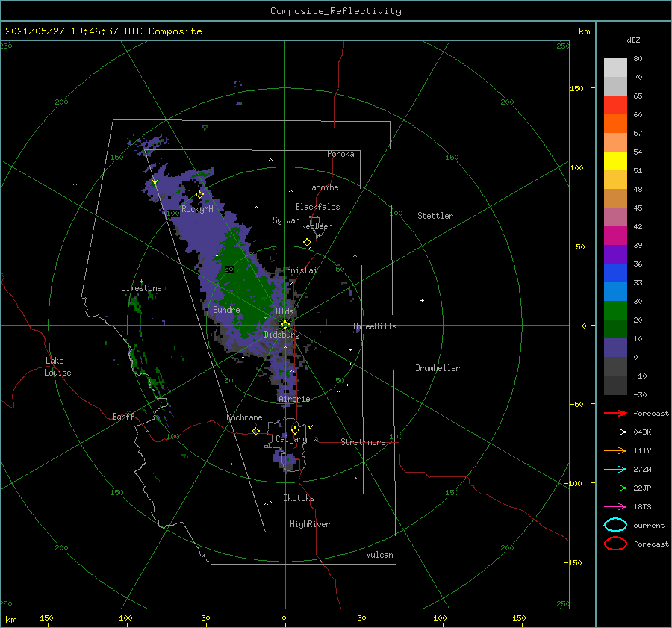
Task: Click the Stettler city label
Action: tap(435, 216)
